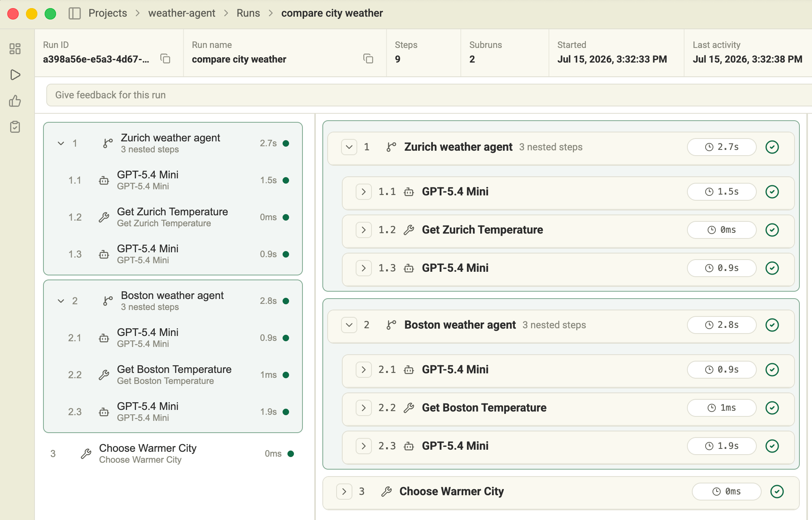Expand step 1.1 GPT-5.4 Mini card
The width and height of the screenshot is (812, 520).
(x=364, y=192)
